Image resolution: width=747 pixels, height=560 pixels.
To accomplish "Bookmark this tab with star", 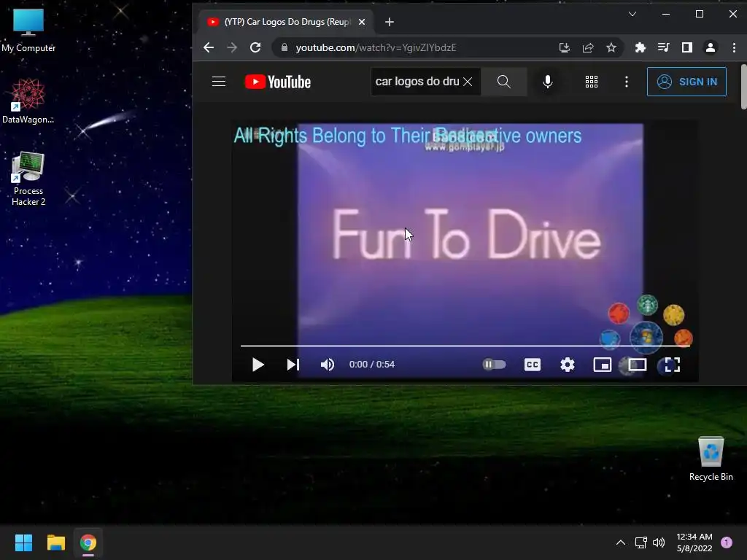I will (611, 47).
